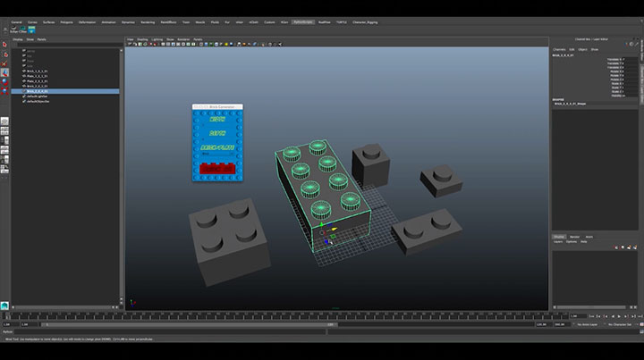This screenshot has height=360, width=644.
Task: Switch to the Animation shelf tab
Action: pyautogui.click(x=108, y=22)
